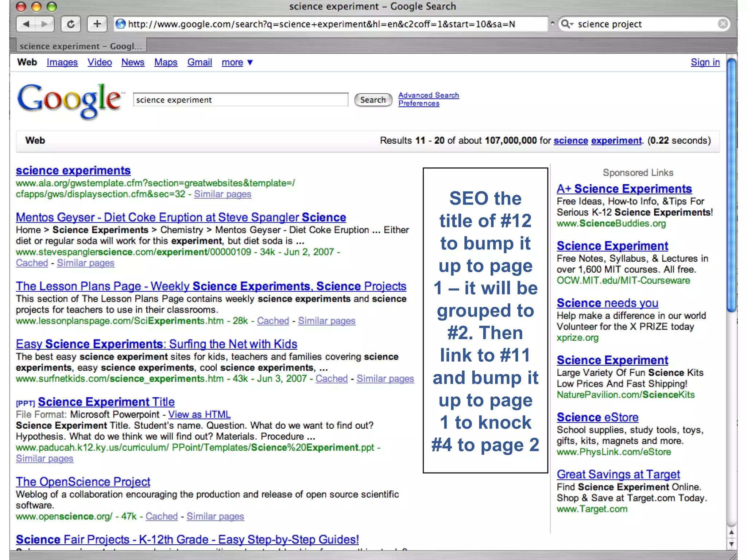Open the Preferences link
This screenshot has width=747, height=560.
coord(419,104)
